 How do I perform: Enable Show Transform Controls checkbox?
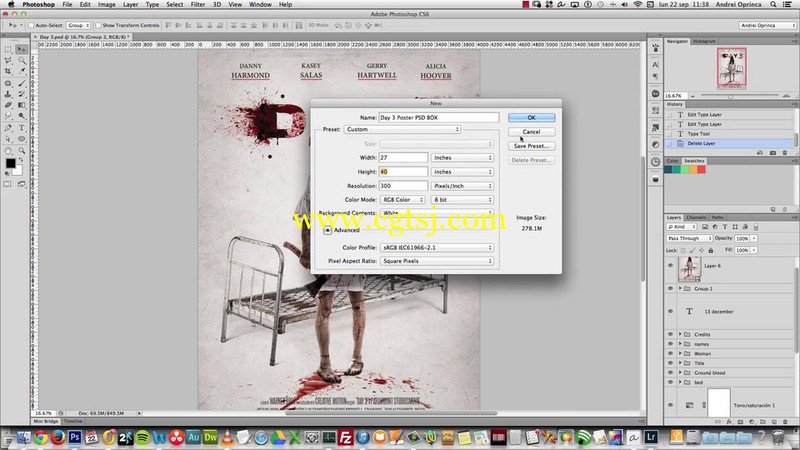coord(98,25)
